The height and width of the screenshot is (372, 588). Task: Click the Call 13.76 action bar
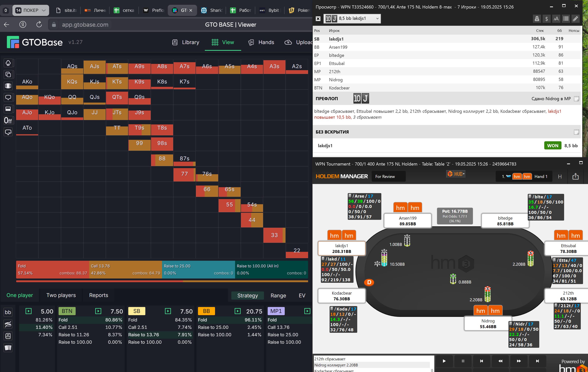(125, 270)
